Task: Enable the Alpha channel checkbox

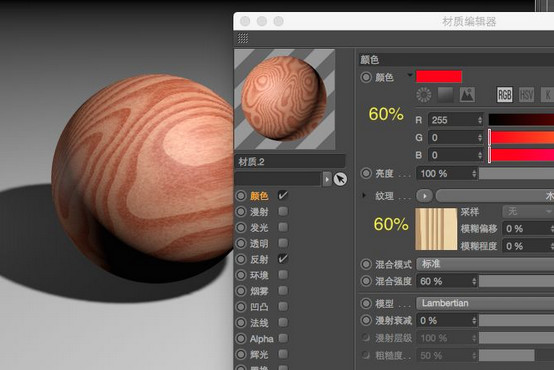Action: coord(283,338)
